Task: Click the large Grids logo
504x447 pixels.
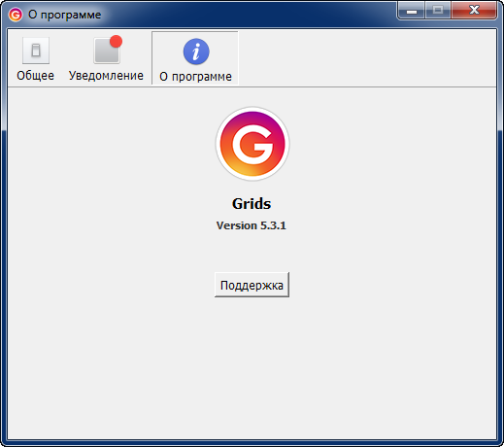Action: 252,144
